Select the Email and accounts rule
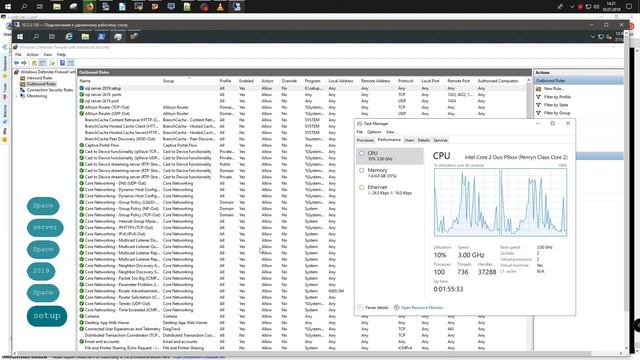The image size is (640, 360). point(102,341)
